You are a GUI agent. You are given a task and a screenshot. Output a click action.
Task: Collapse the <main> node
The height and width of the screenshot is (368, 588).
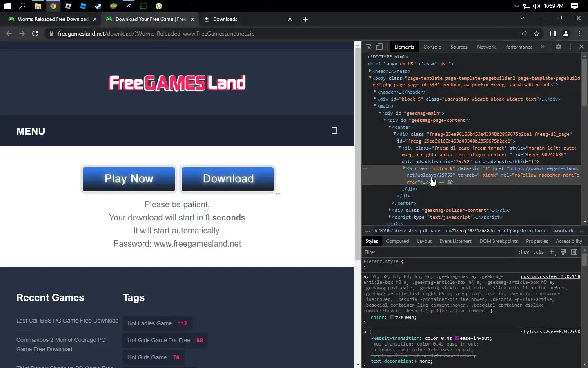coord(375,105)
